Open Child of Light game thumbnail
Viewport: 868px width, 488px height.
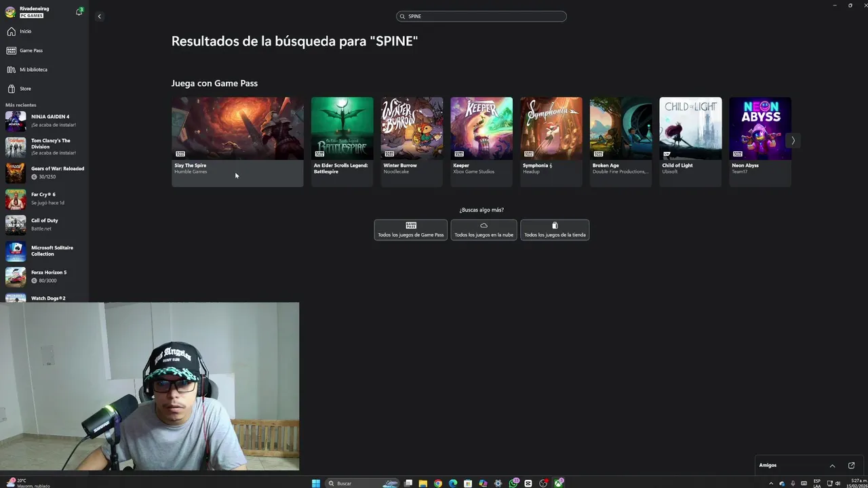point(690,128)
